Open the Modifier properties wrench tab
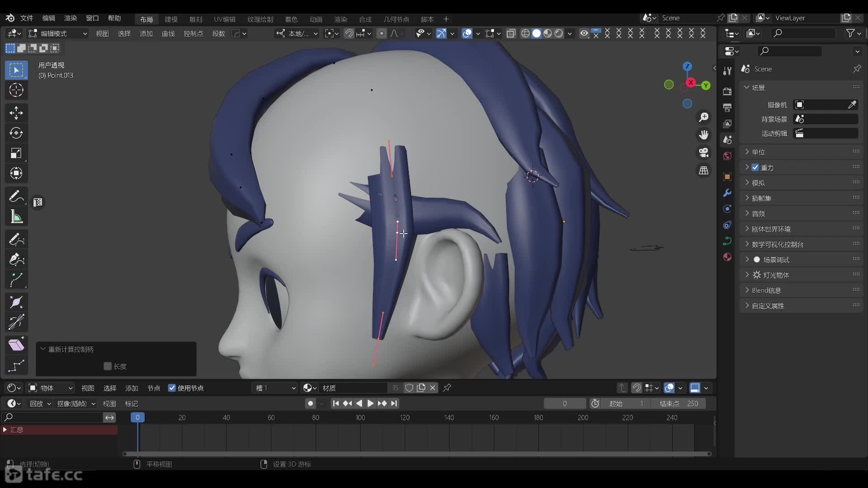This screenshot has width=868, height=488. pos(727,193)
